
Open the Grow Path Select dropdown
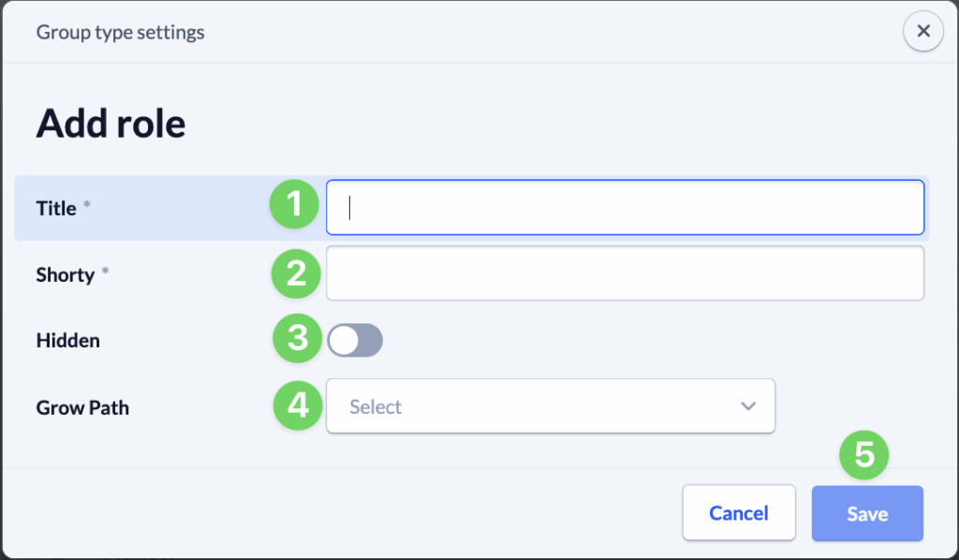[x=550, y=406]
